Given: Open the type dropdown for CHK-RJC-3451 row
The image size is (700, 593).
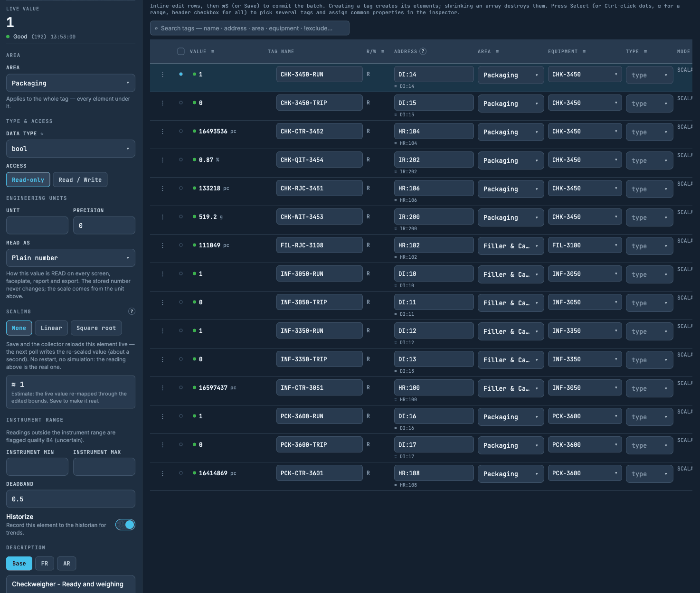Looking at the screenshot, I should click(x=649, y=189).
